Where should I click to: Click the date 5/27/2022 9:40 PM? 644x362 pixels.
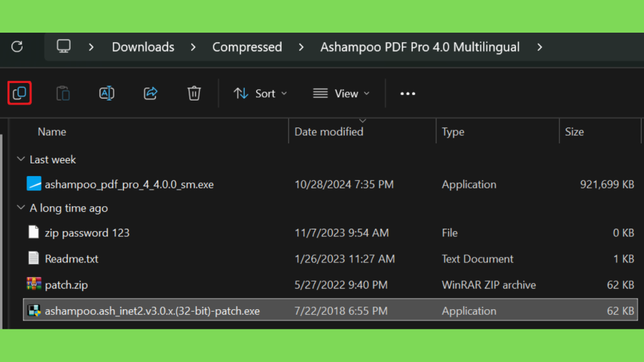pos(341,285)
